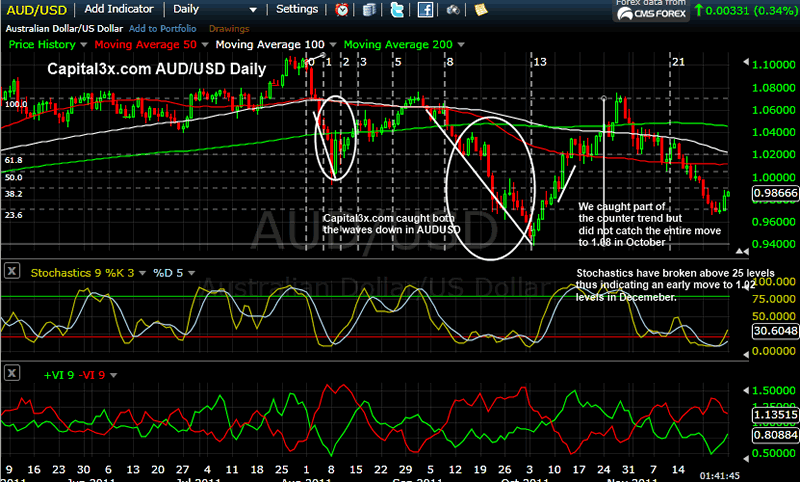Share chart via Twitter icon

[396, 10]
